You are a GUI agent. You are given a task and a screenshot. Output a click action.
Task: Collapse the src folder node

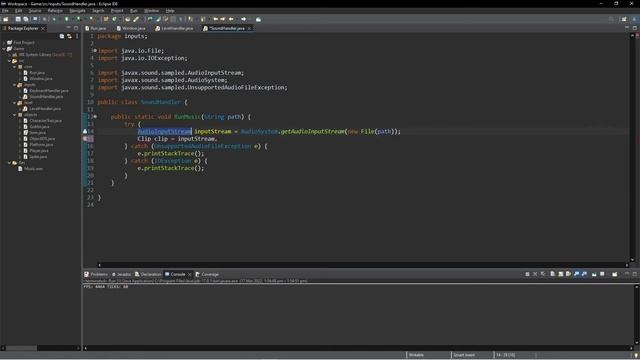pyautogui.click(x=9, y=61)
